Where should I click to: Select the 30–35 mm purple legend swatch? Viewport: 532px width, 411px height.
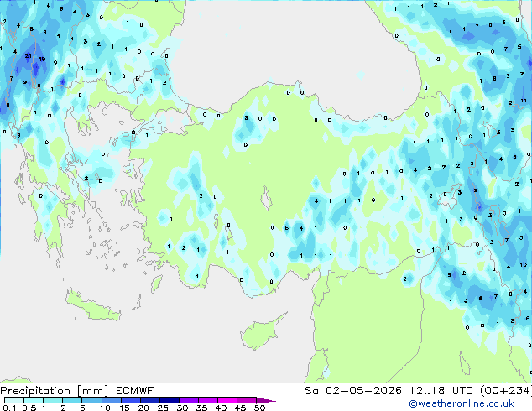tap(188, 400)
